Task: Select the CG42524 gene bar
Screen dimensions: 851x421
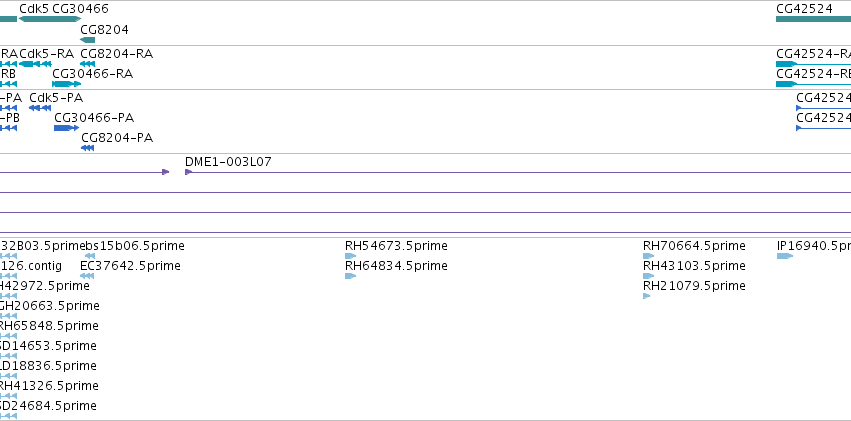Action: click(x=814, y=19)
